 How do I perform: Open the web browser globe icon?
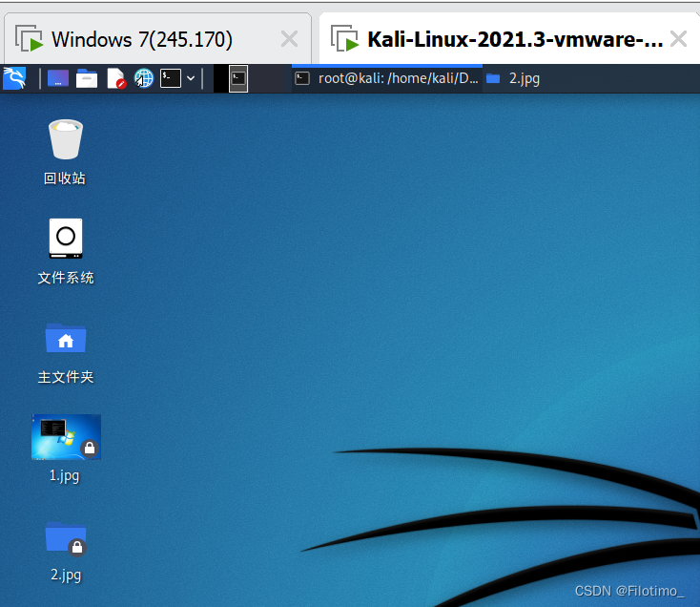[x=144, y=78]
